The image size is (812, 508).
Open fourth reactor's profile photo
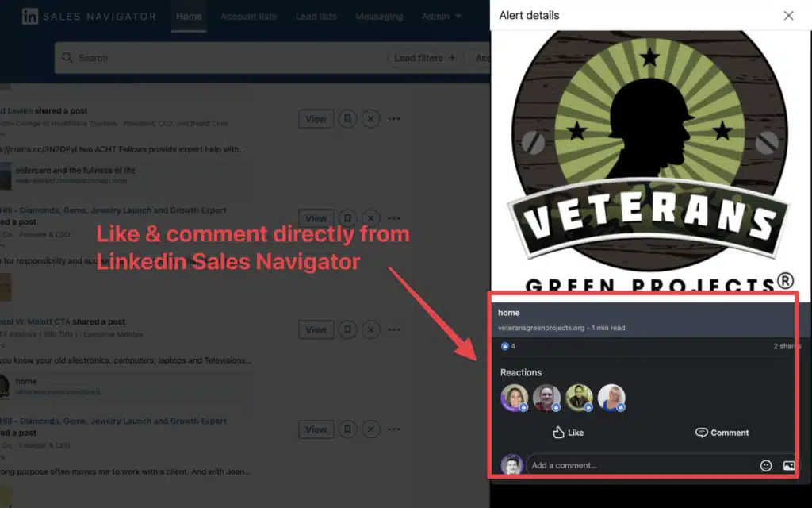[x=611, y=398]
